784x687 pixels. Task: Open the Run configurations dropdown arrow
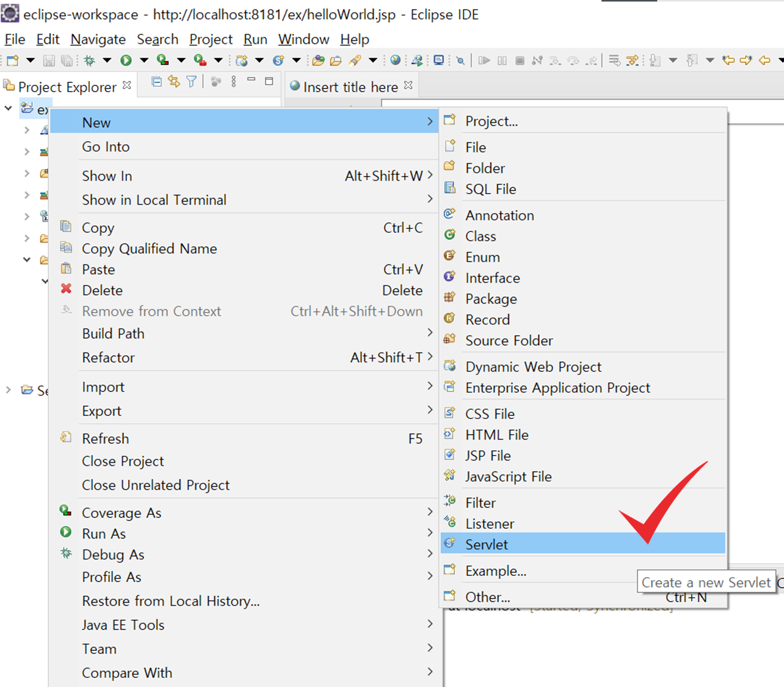[144, 60]
